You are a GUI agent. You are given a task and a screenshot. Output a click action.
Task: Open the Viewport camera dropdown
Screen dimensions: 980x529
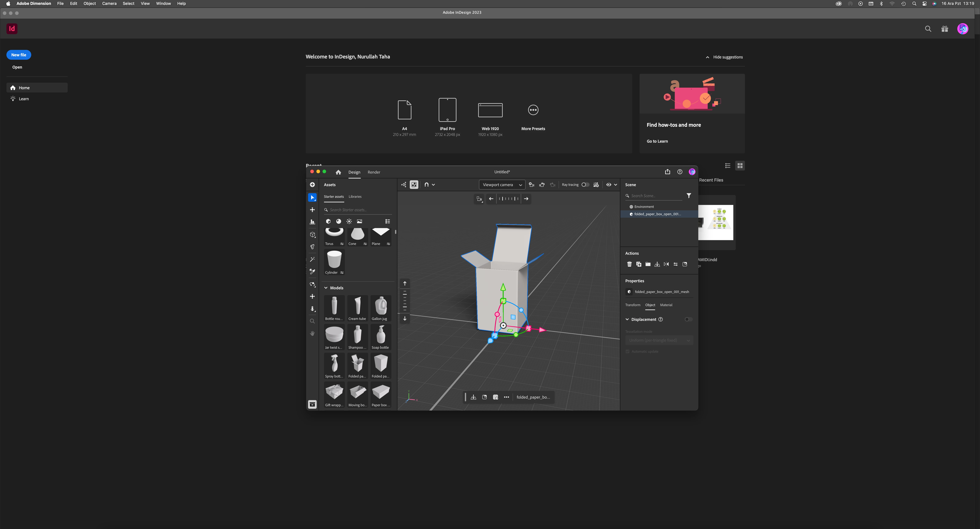(502, 185)
